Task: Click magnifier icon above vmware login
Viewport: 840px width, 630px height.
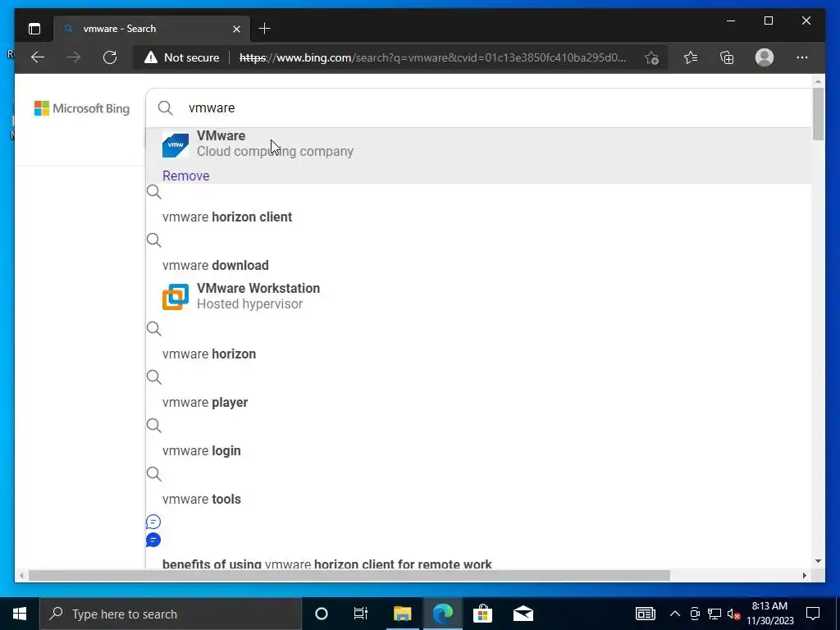Action: tap(153, 426)
